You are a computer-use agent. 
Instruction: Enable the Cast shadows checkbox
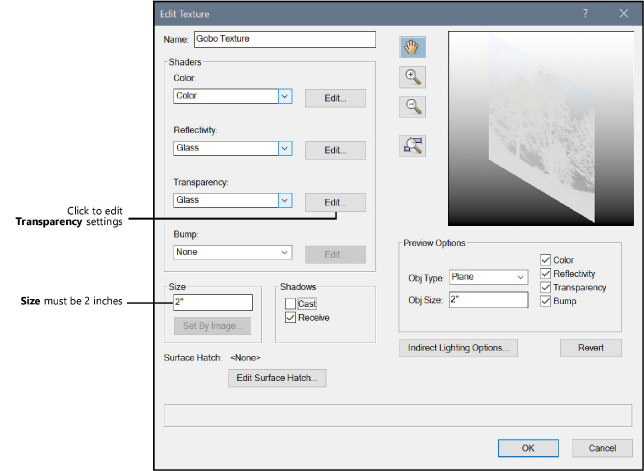(x=290, y=304)
